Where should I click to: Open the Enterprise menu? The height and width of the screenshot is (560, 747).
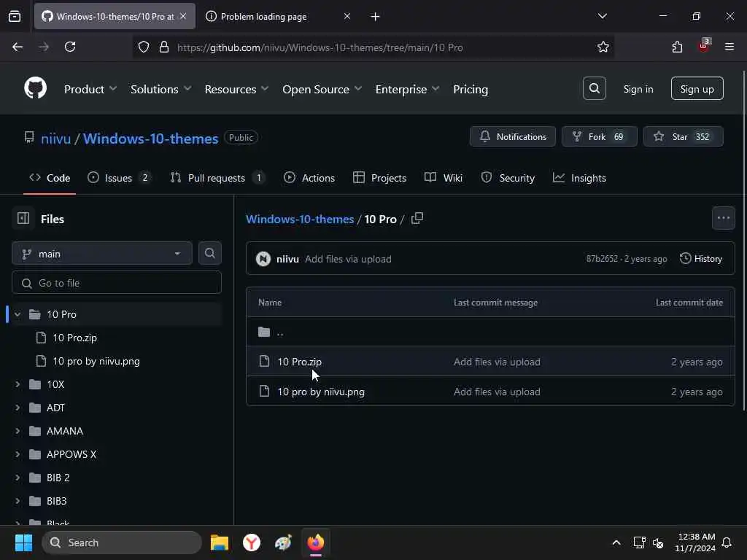click(x=407, y=89)
